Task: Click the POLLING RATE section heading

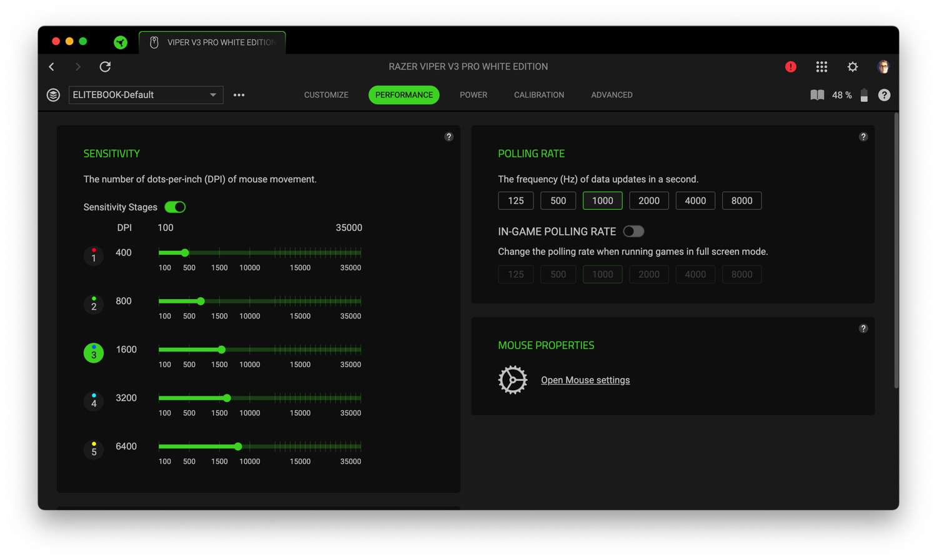Action: [532, 154]
